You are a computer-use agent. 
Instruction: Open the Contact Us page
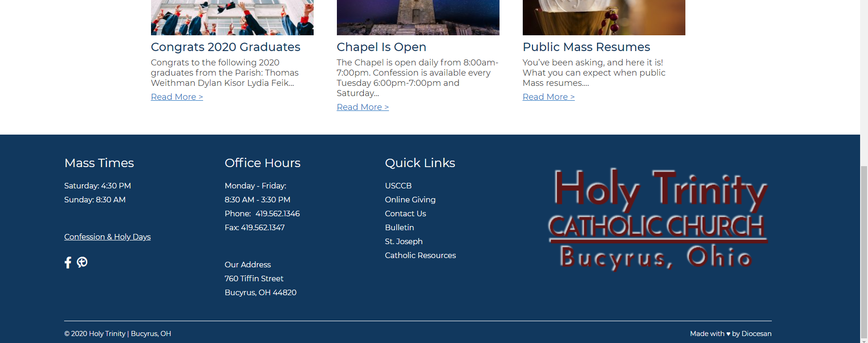(405, 214)
